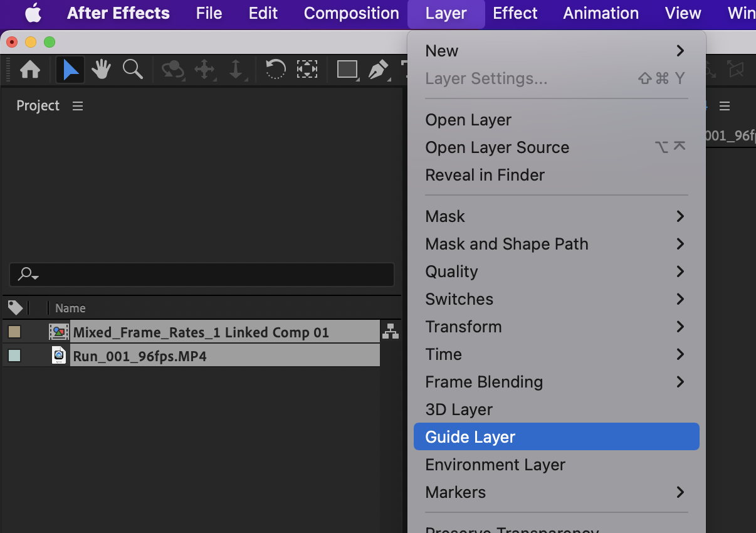
Task: Open the Composition menu
Action: [351, 13]
